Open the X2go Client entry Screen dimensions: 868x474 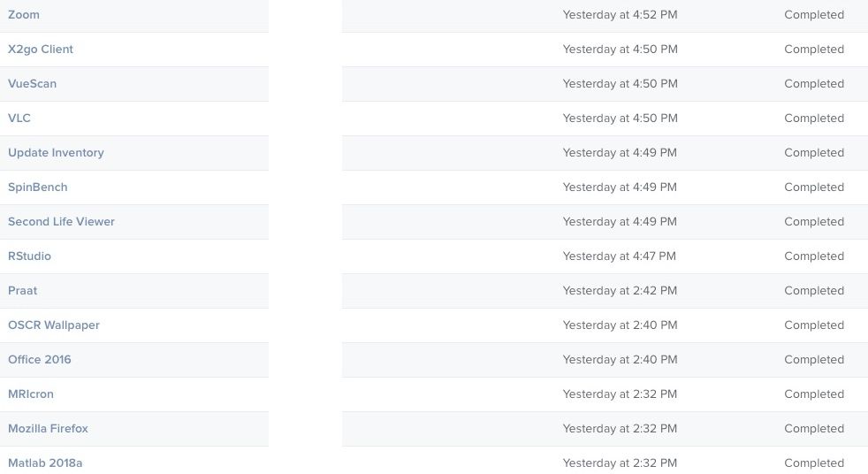pos(41,50)
